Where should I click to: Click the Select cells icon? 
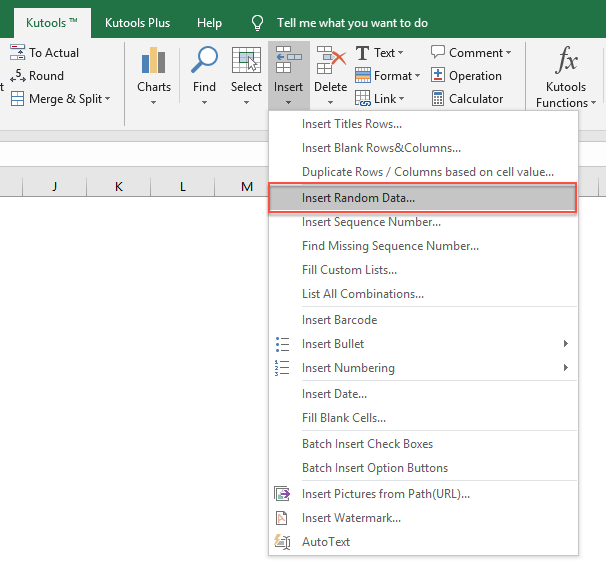246,60
